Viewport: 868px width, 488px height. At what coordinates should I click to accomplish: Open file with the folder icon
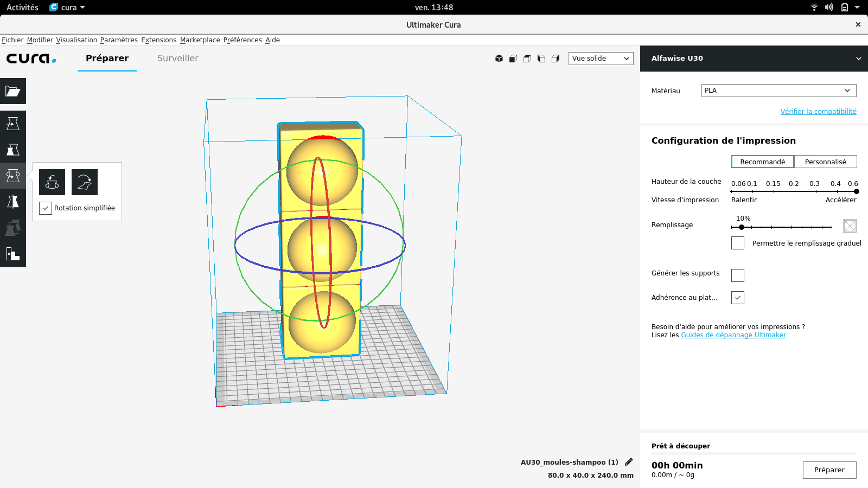tap(13, 91)
